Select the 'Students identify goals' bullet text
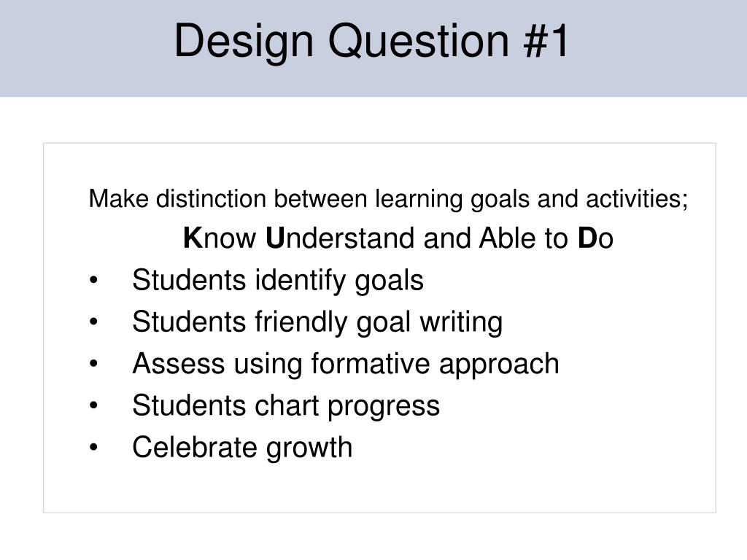This screenshot has width=747, height=560. pyautogui.click(x=278, y=281)
